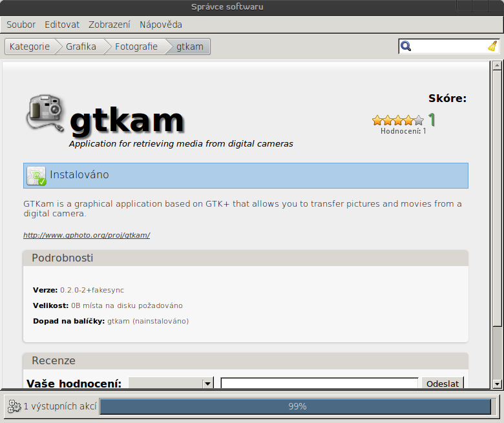Image resolution: width=504 pixels, height=423 pixels.
Task: Click the search magnifier icon
Action: [x=406, y=46]
